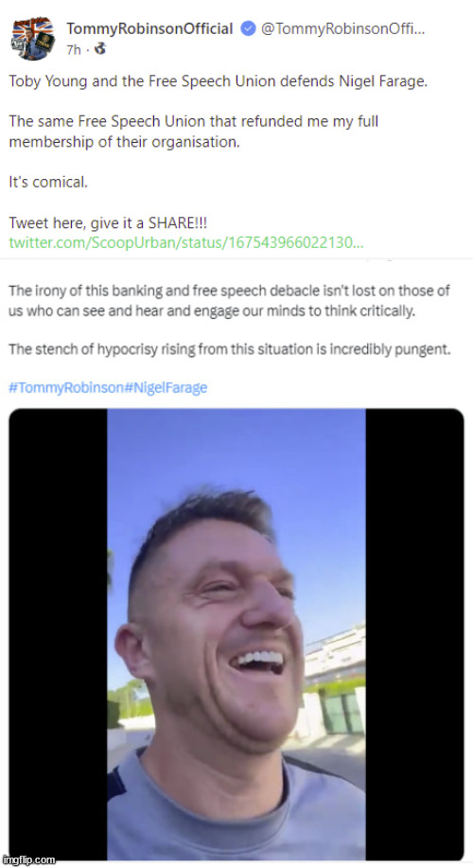Click the blue sky area in the video
The height and width of the screenshot is (868, 473).
pos(233,449)
